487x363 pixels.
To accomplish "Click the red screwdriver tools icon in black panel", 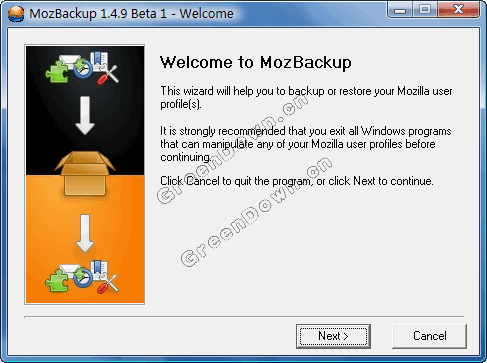I will tap(108, 75).
